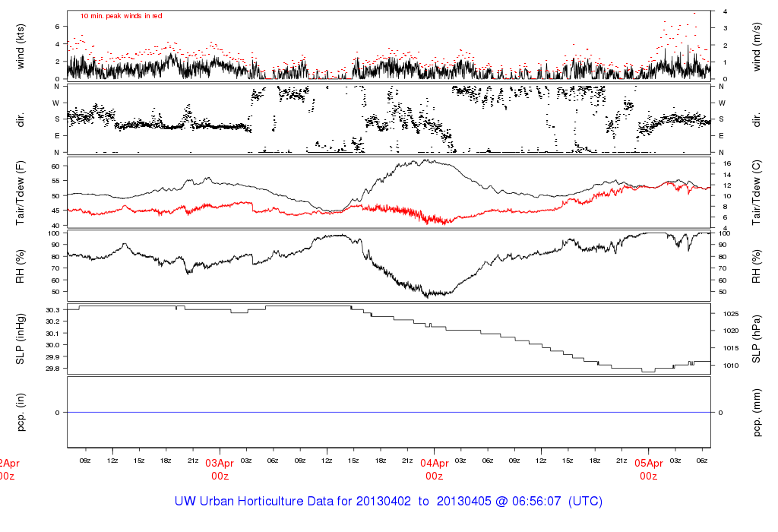Click the 'SLP (inHg)' axis label
The height and width of the screenshot is (532, 778).
tap(21, 339)
